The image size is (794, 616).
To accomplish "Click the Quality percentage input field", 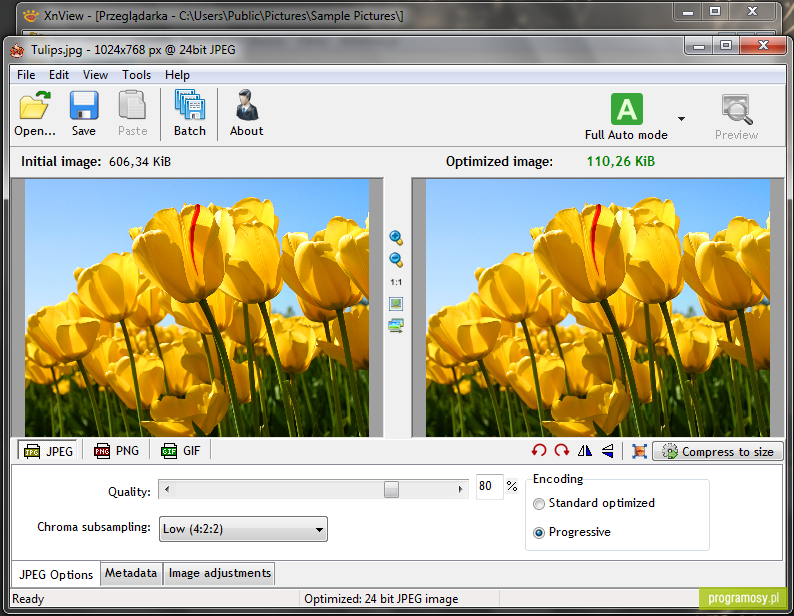I will [x=489, y=486].
